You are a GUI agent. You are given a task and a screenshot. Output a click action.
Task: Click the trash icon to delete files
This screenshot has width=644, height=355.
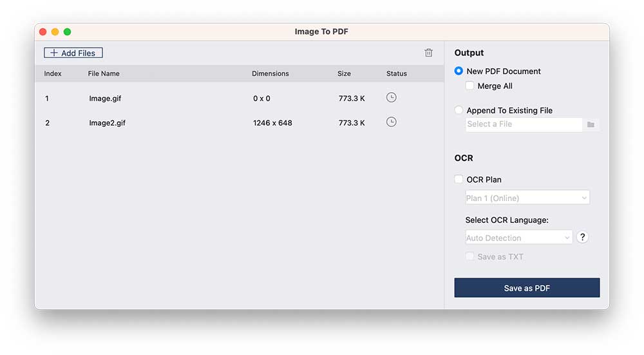tap(428, 53)
